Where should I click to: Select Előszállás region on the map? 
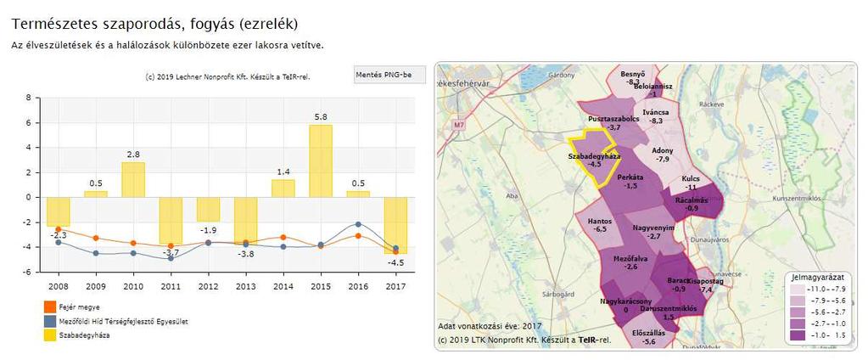[x=647, y=335]
